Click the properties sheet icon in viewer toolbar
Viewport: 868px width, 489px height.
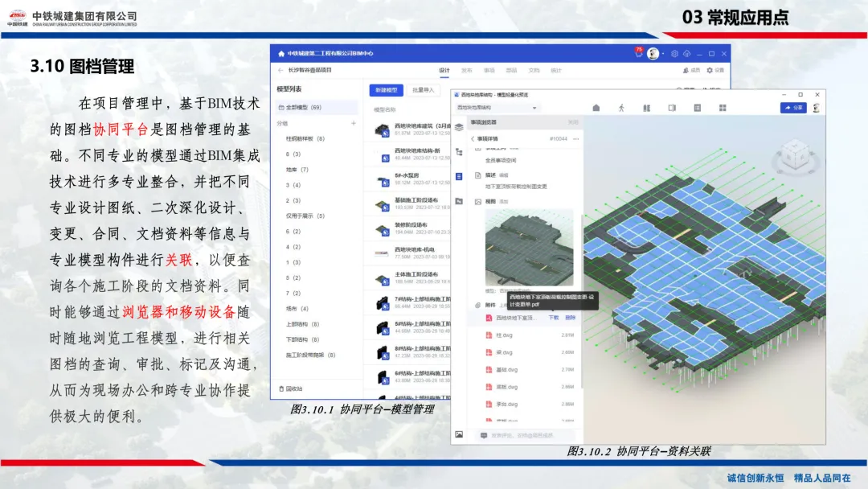698,108
